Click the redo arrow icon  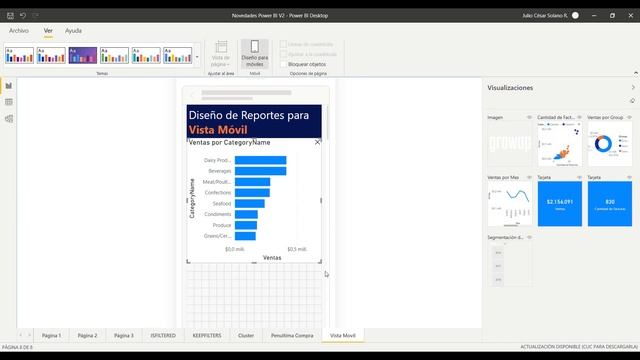36,16
